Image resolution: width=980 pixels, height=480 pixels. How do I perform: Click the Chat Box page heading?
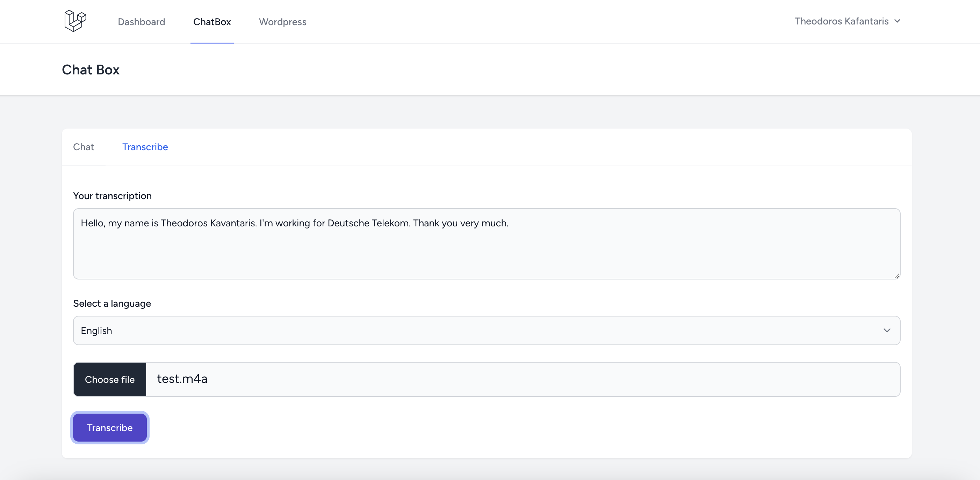pos(91,70)
